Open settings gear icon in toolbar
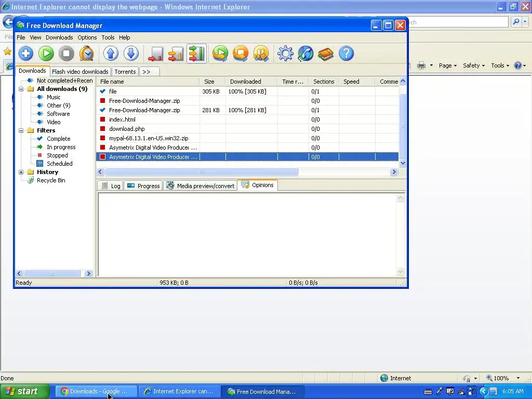This screenshot has height=399, width=532. pos(285,54)
